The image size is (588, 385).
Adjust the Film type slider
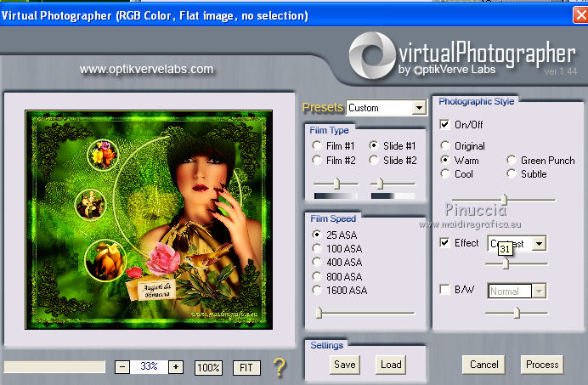click(x=336, y=184)
